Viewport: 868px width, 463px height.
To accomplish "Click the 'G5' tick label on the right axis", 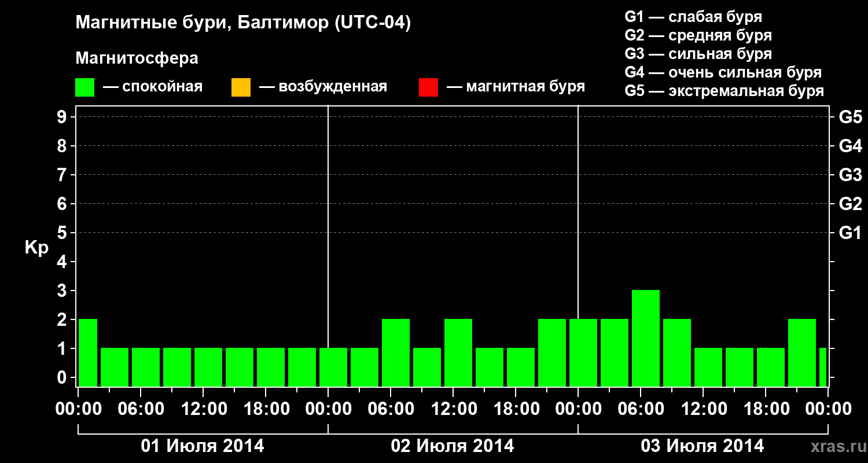I will click(850, 117).
